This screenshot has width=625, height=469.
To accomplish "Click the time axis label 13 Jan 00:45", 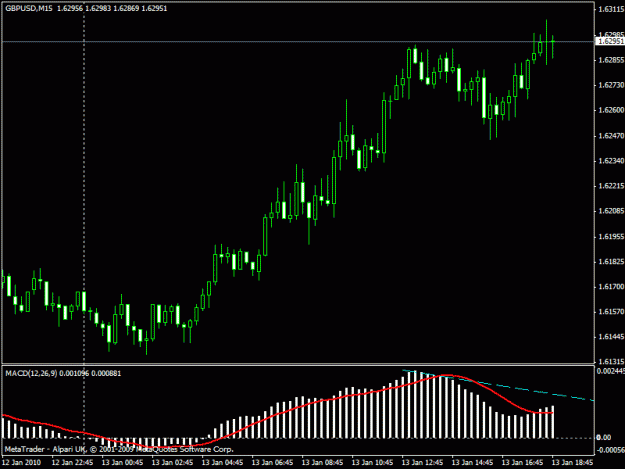I will pos(122,463).
